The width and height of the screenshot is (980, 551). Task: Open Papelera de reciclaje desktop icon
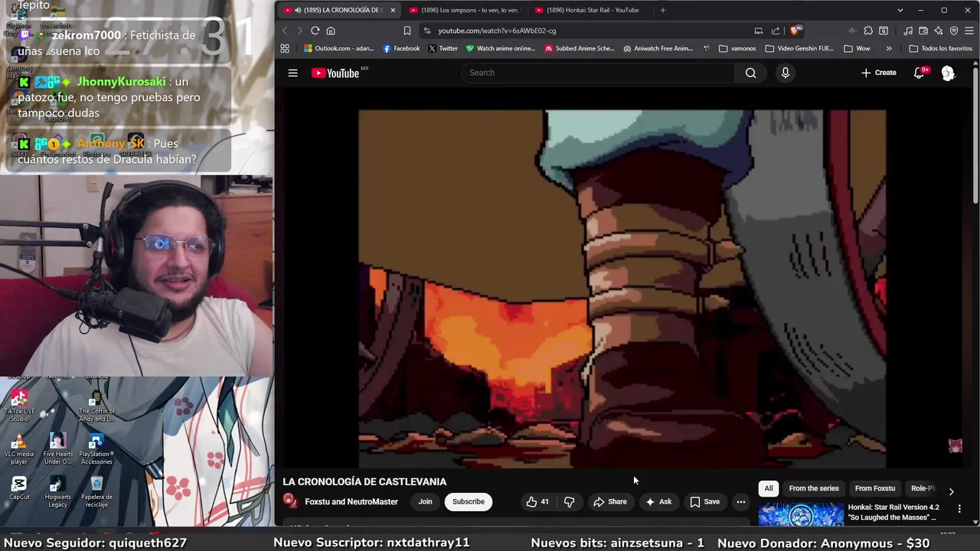pos(96,492)
